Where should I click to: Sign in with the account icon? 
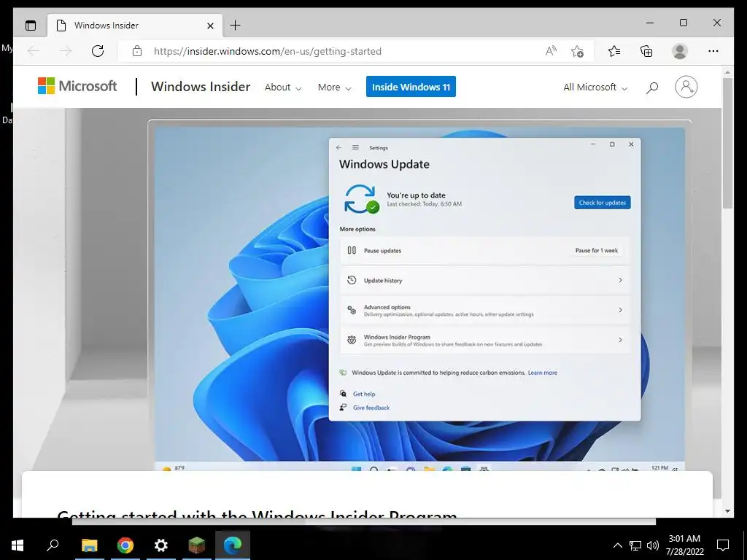(x=686, y=87)
